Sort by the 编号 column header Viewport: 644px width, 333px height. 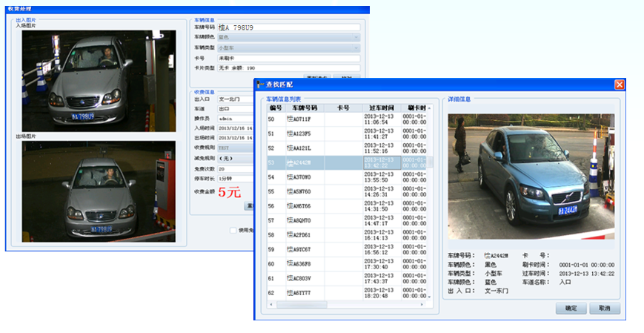pos(275,108)
